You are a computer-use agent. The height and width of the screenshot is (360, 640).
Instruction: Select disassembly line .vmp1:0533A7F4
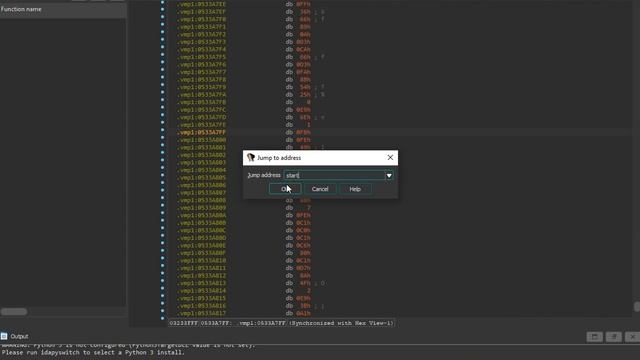coord(202,49)
